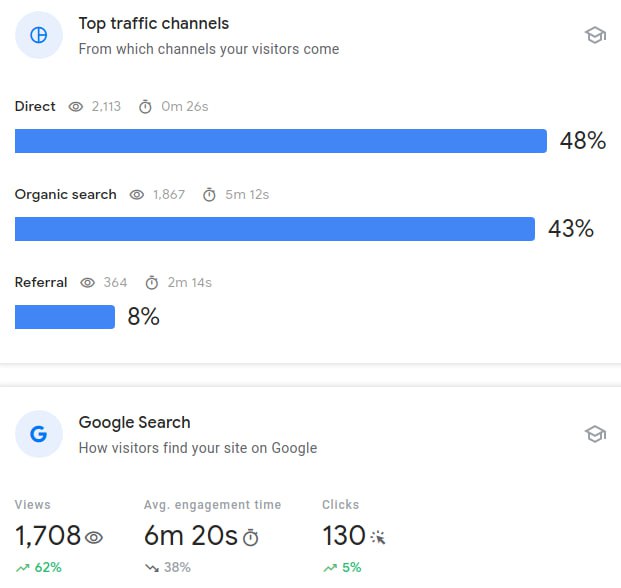621x588 pixels.
Task: Click the eye views icon next to Direct
Action: pos(76,107)
